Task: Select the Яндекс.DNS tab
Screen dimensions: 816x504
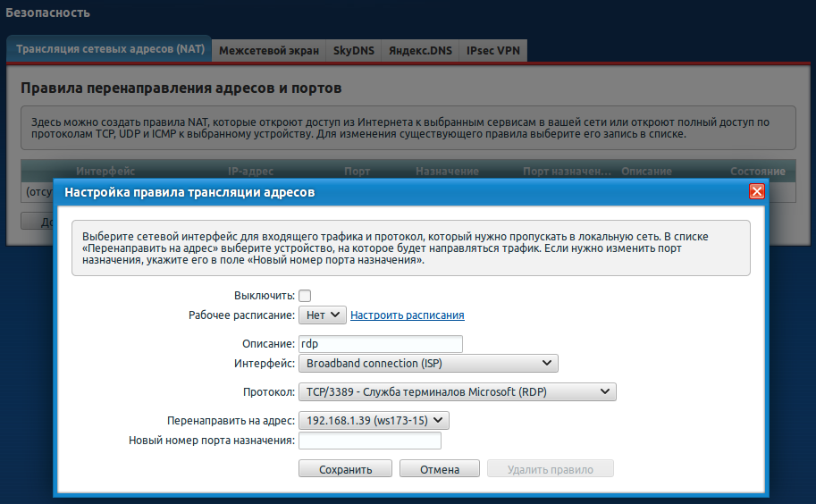Action: 419,51
